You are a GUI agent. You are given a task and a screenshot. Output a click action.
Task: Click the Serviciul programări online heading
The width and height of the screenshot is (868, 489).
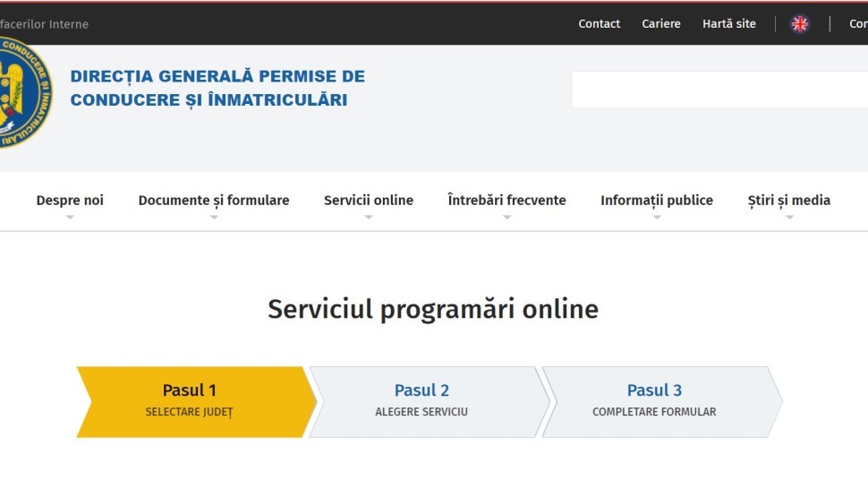click(x=433, y=309)
